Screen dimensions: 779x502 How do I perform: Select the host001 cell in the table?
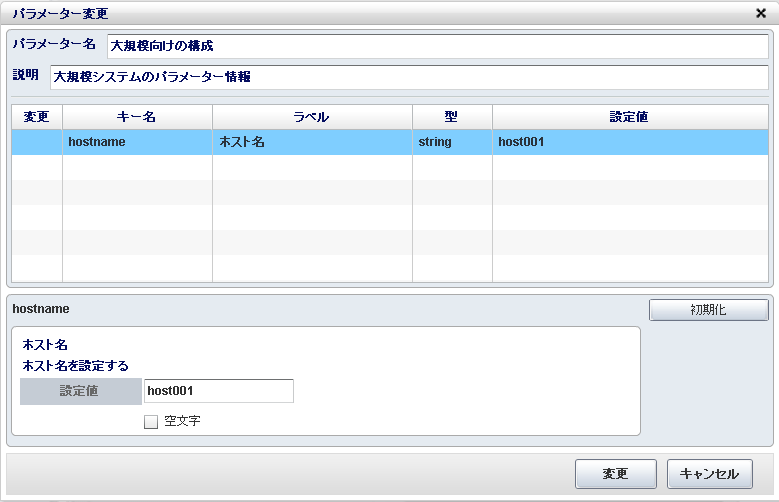(630, 142)
